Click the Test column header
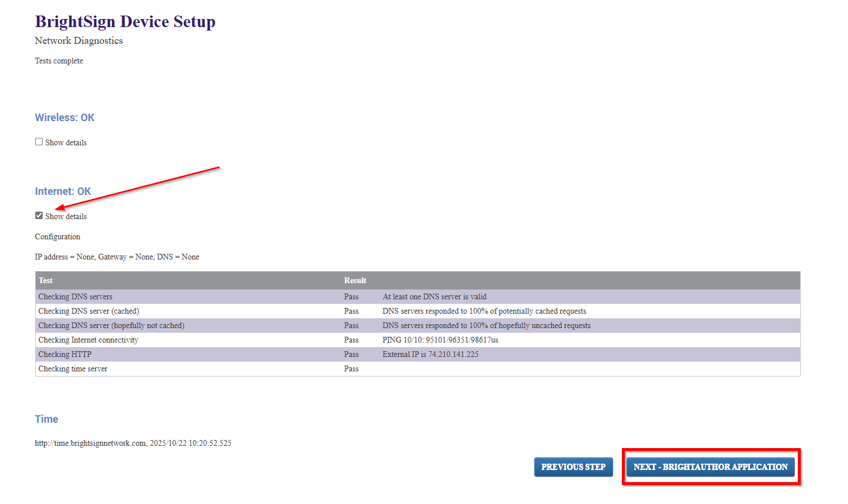Viewport: 848px width, 504px height. coord(46,281)
